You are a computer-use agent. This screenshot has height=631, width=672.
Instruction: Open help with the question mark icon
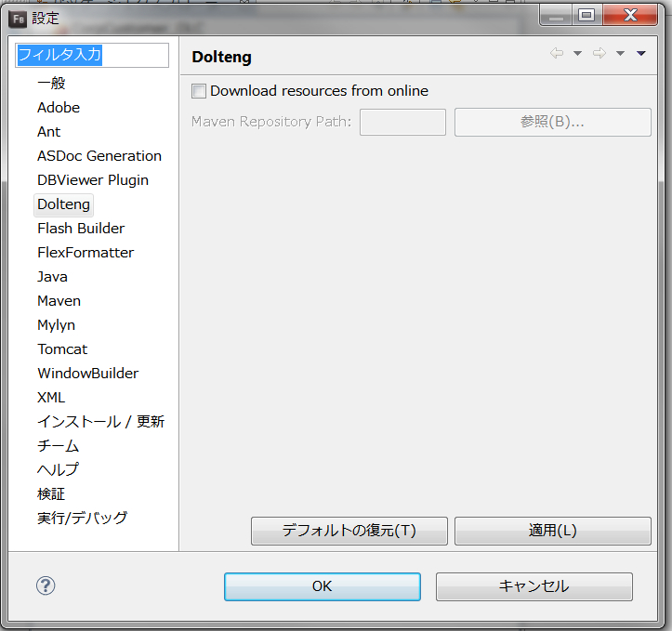(46, 585)
